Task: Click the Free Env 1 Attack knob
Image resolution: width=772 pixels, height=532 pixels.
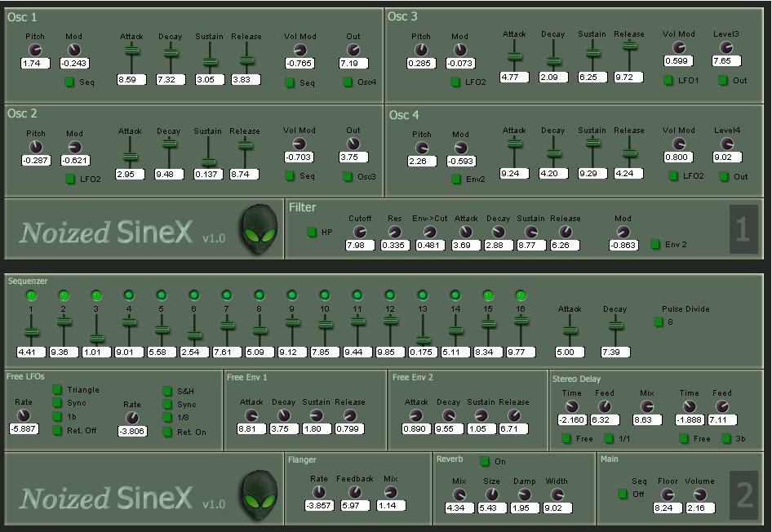Action: point(251,415)
